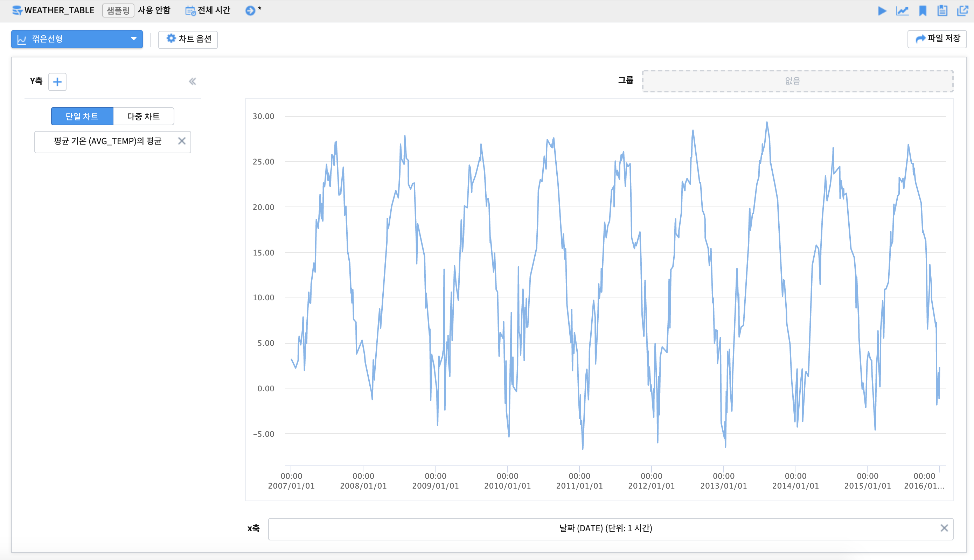Select the 단일 차트 tab
974x560 pixels.
tap(82, 116)
